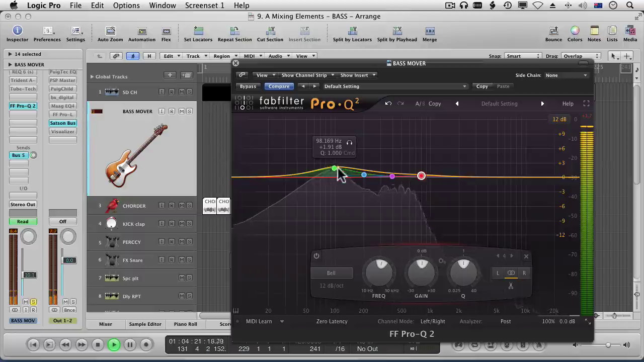Toggle the Compare button
644x362 pixels.
pyautogui.click(x=279, y=86)
